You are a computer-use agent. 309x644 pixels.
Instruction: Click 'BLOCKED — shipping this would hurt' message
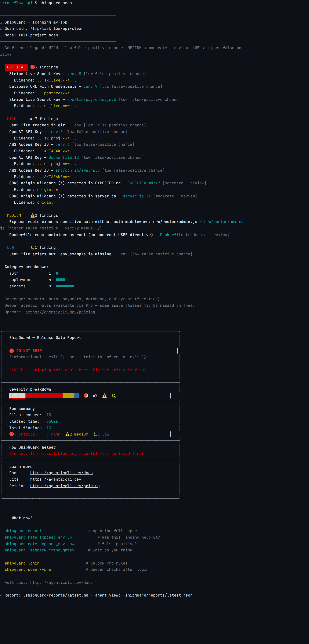(79, 370)
